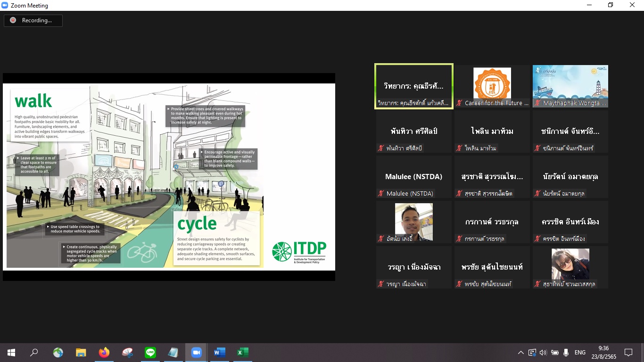The width and height of the screenshot is (644, 362).
Task: Switch to Excel in the taskbar
Action: pyautogui.click(x=242, y=353)
